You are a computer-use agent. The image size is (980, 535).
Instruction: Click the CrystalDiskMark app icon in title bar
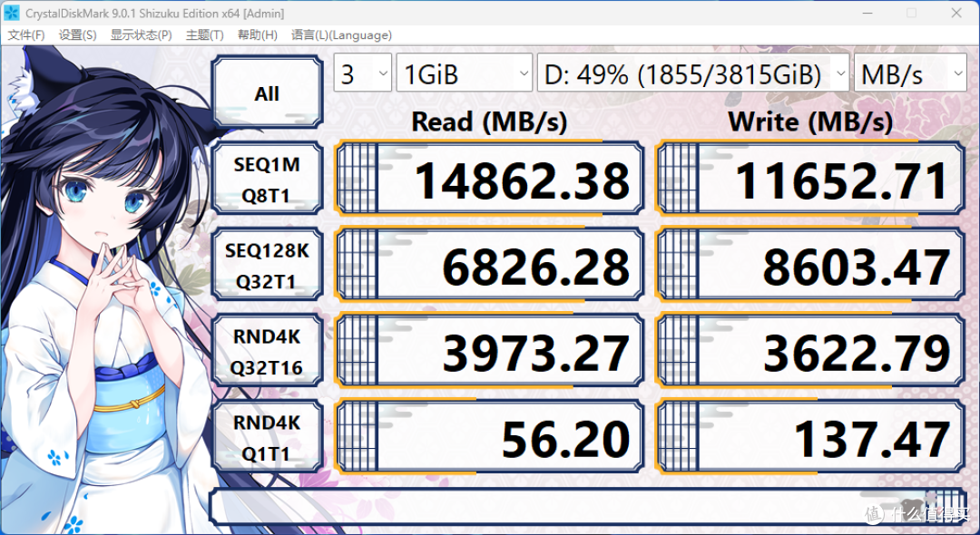[x=12, y=13]
